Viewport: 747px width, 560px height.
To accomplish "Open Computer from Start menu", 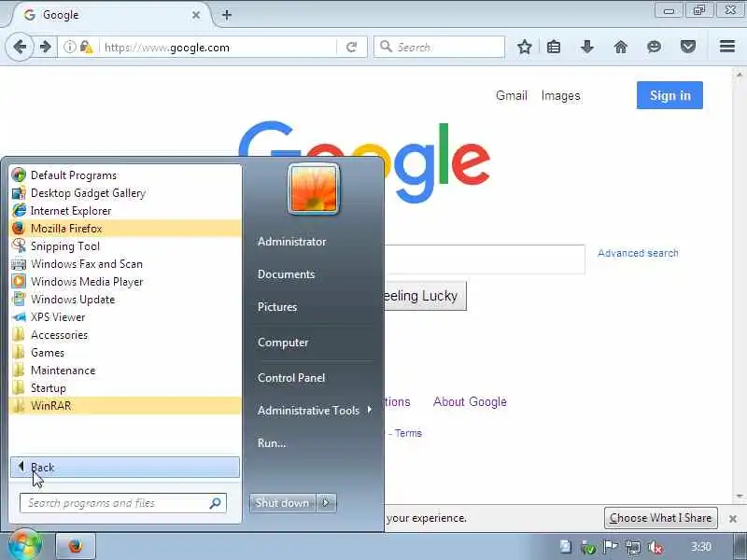I will 283,343.
